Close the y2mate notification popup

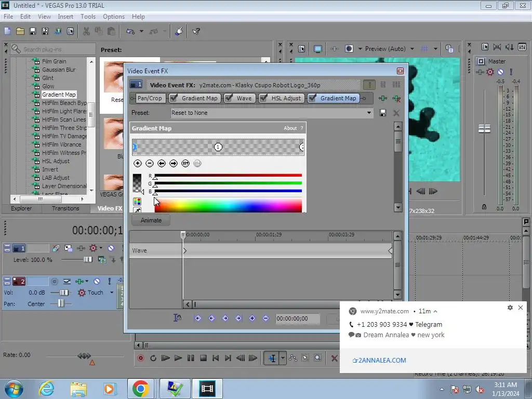pos(521,308)
